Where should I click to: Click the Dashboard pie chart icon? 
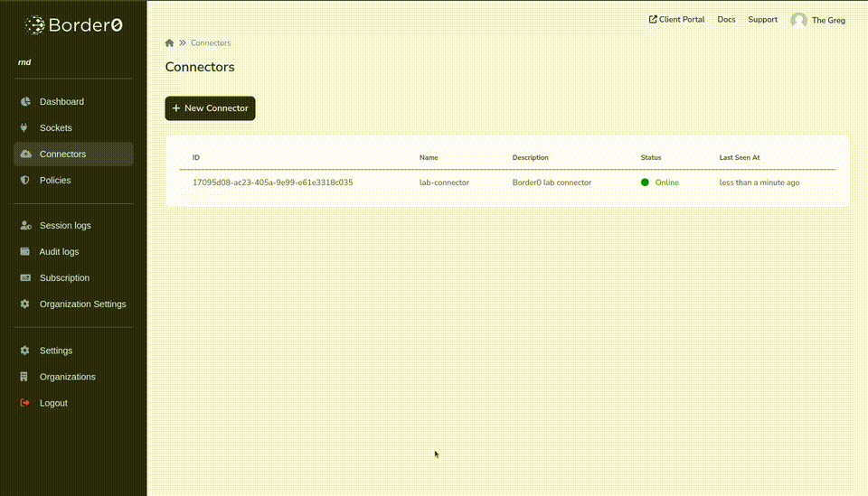(x=25, y=102)
